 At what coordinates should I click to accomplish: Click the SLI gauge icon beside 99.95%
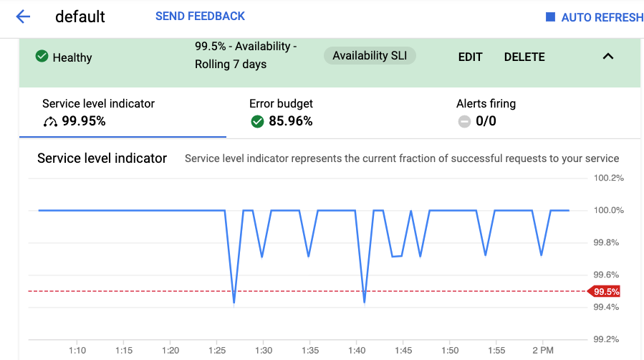50,122
